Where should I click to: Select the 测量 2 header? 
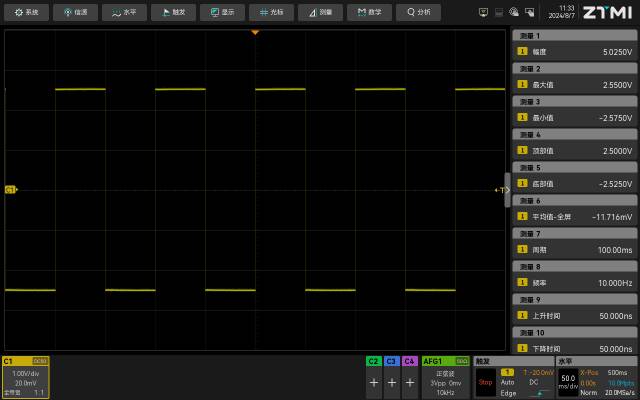(575, 69)
